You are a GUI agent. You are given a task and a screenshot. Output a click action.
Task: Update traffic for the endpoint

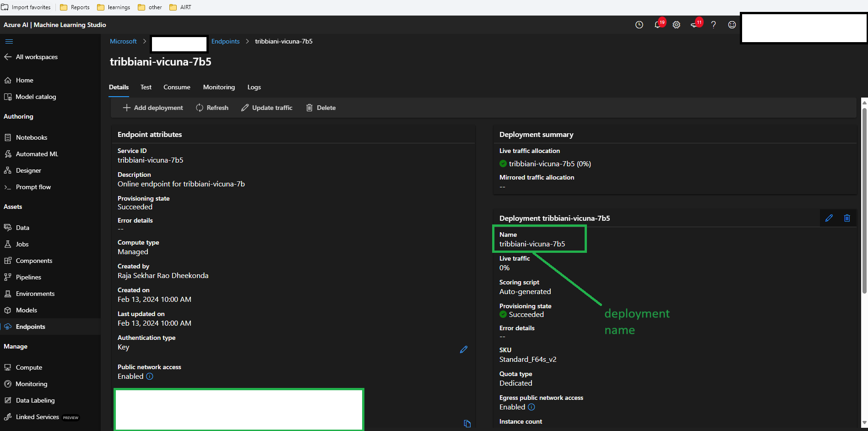click(266, 107)
